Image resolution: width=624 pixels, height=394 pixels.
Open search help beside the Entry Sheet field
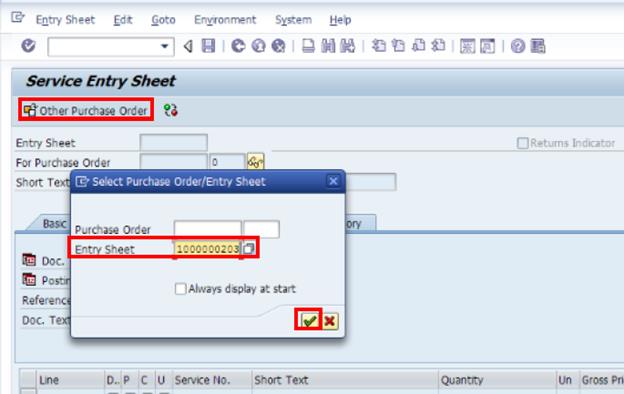[249, 249]
